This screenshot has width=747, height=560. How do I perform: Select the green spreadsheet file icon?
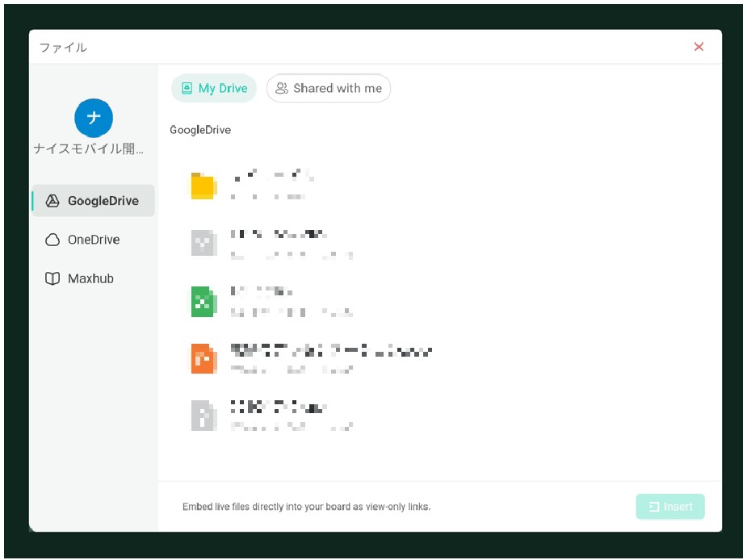(x=204, y=302)
